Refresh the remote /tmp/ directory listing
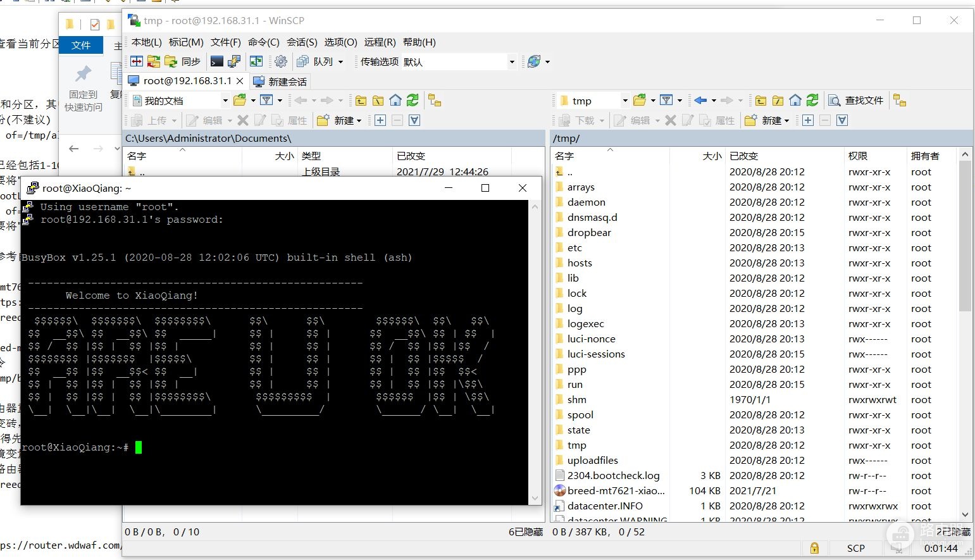Image resolution: width=975 pixels, height=560 pixels. (812, 100)
